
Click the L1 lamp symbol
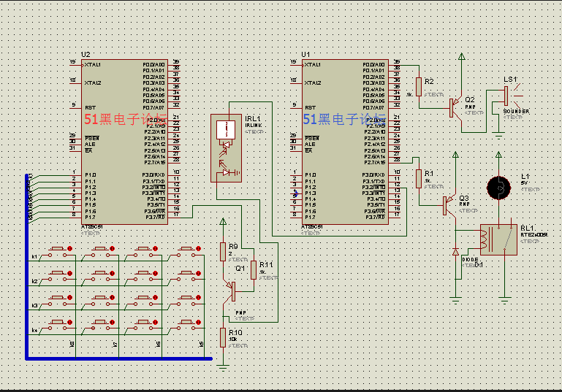click(498, 188)
